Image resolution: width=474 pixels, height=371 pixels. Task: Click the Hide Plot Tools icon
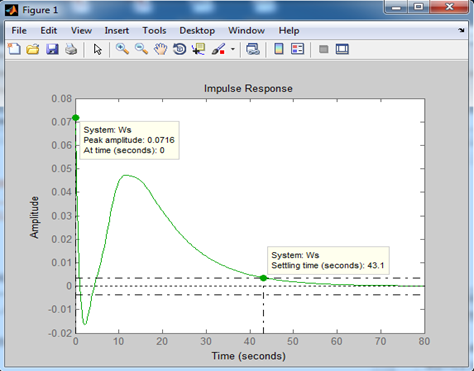pos(324,49)
